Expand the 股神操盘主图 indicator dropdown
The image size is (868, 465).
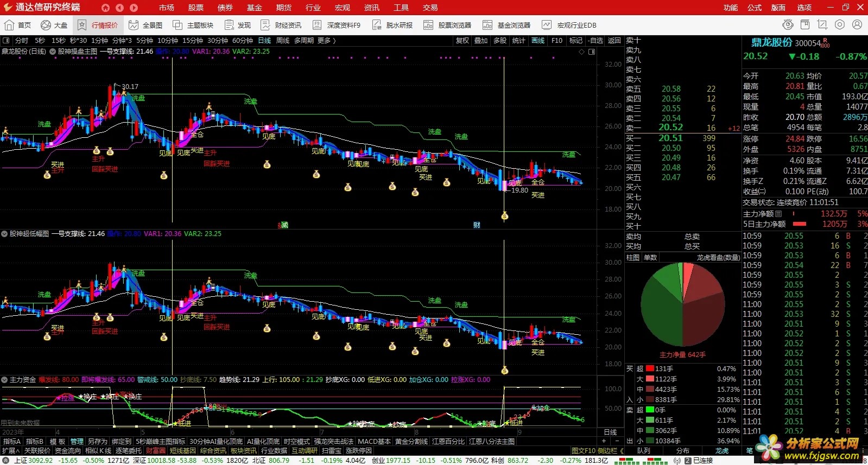tap(53, 52)
